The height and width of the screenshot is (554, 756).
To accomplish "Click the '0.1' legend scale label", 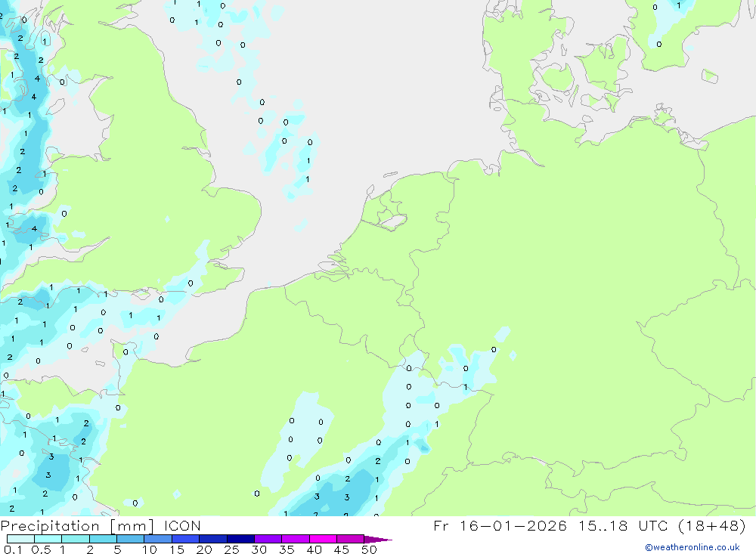I will 13,549.
